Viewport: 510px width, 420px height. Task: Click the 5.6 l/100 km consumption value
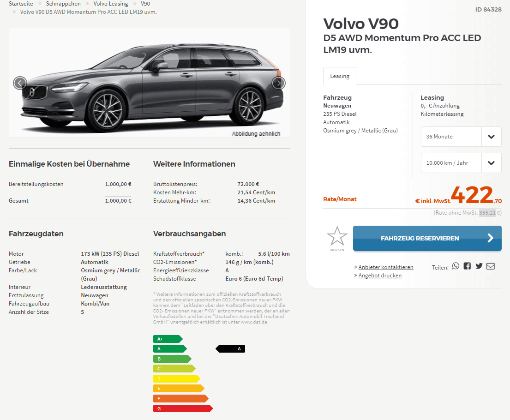click(274, 254)
